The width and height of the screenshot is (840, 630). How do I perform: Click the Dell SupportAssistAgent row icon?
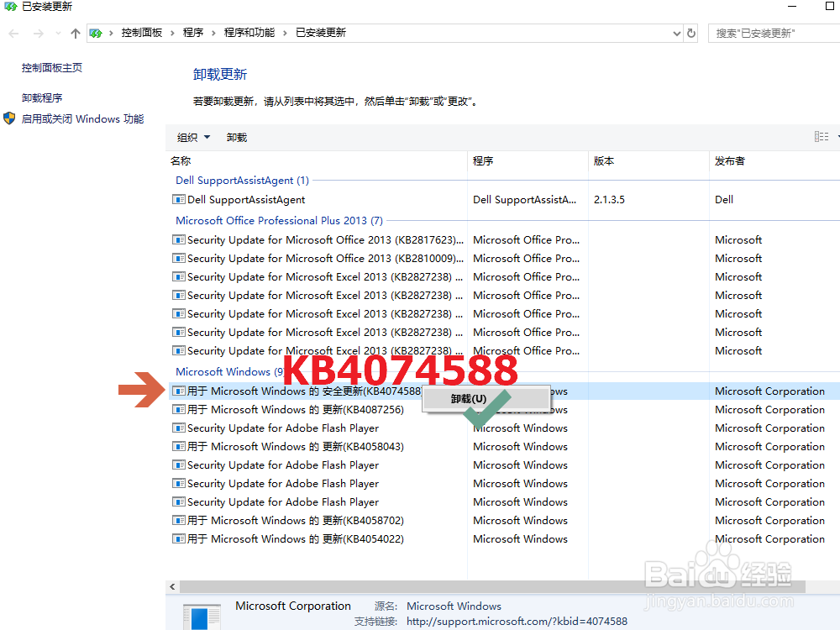[x=178, y=200]
